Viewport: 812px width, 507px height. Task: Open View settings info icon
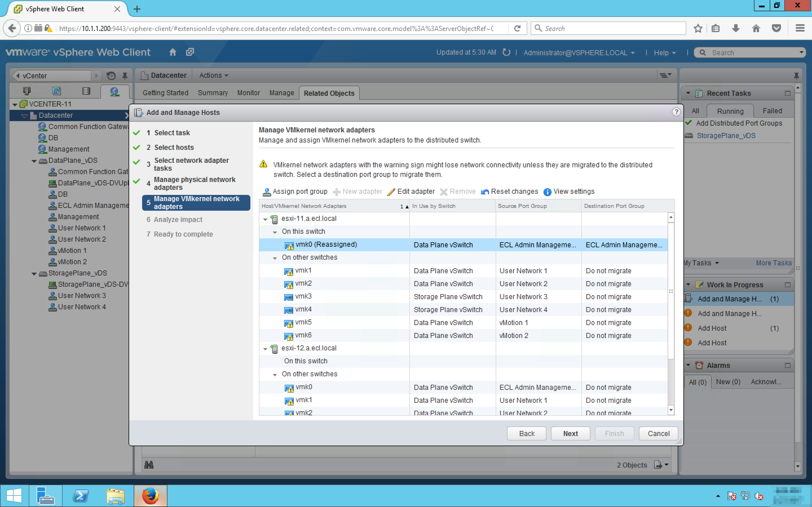(x=547, y=192)
